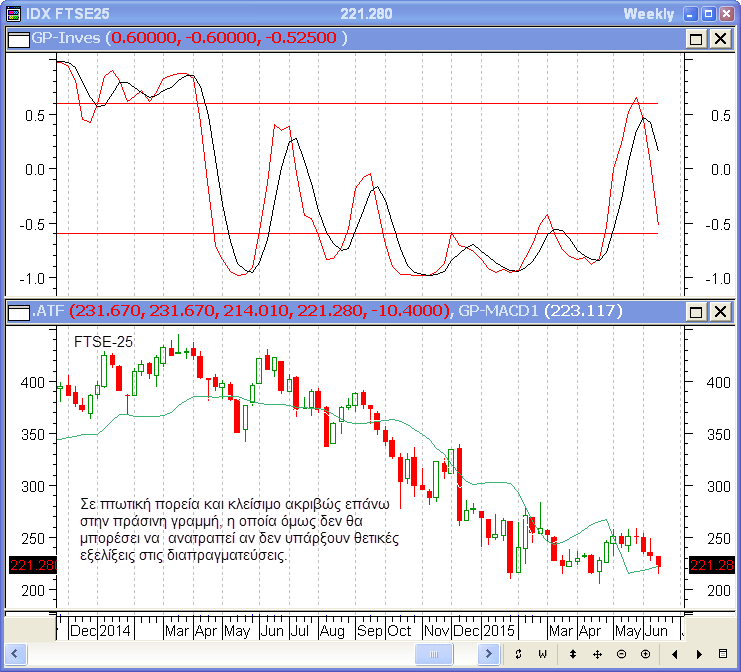
Task: Click the scrollbar right arrow button
Action: 489,654
